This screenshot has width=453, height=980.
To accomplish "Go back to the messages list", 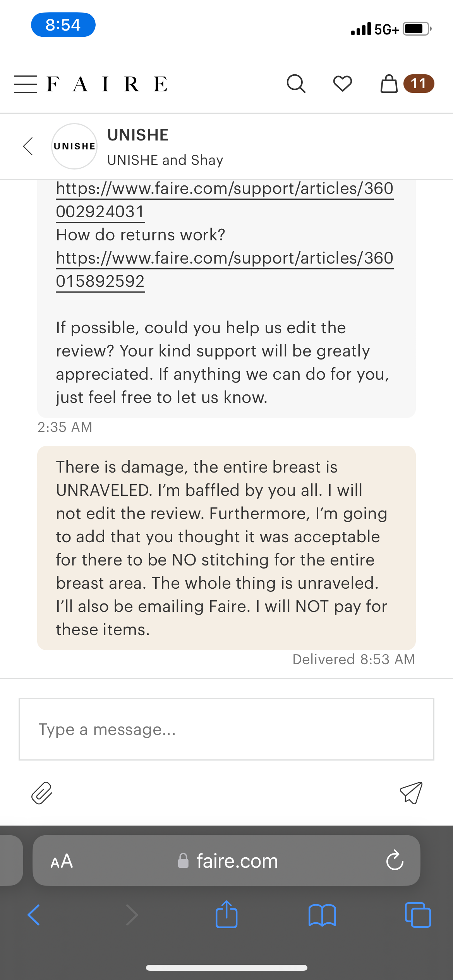I will click(28, 146).
